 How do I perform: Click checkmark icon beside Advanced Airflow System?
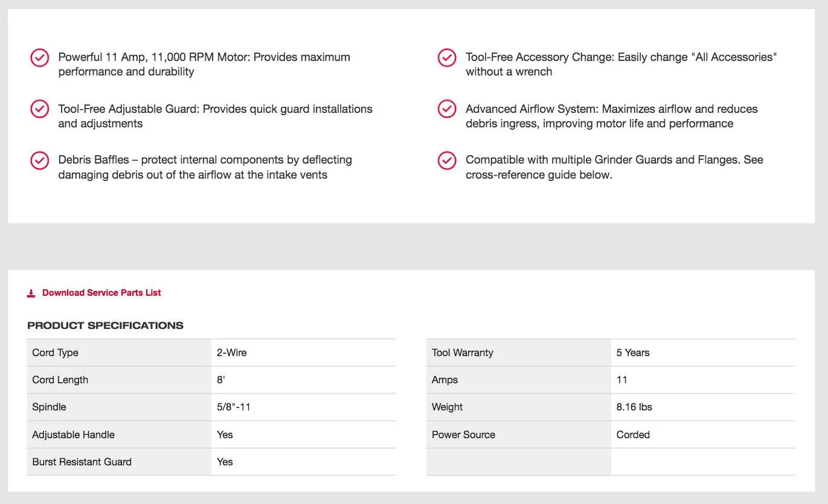click(446, 109)
